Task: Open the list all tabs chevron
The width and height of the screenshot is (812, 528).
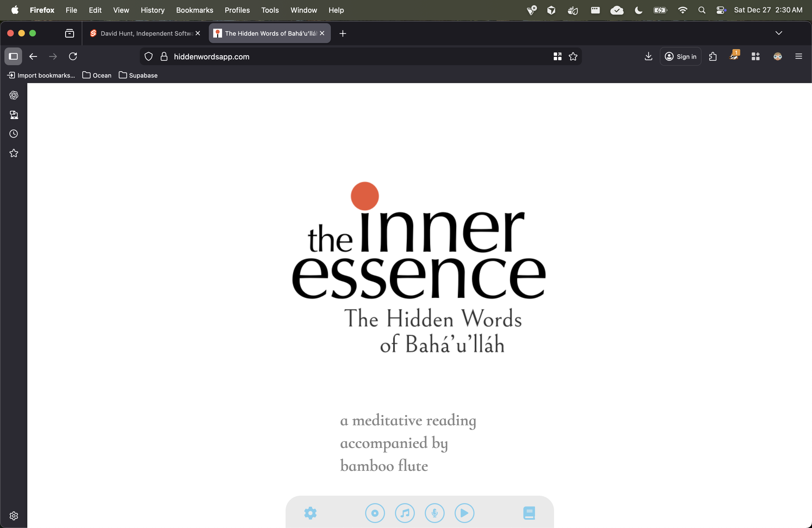Action: coord(779,33)
